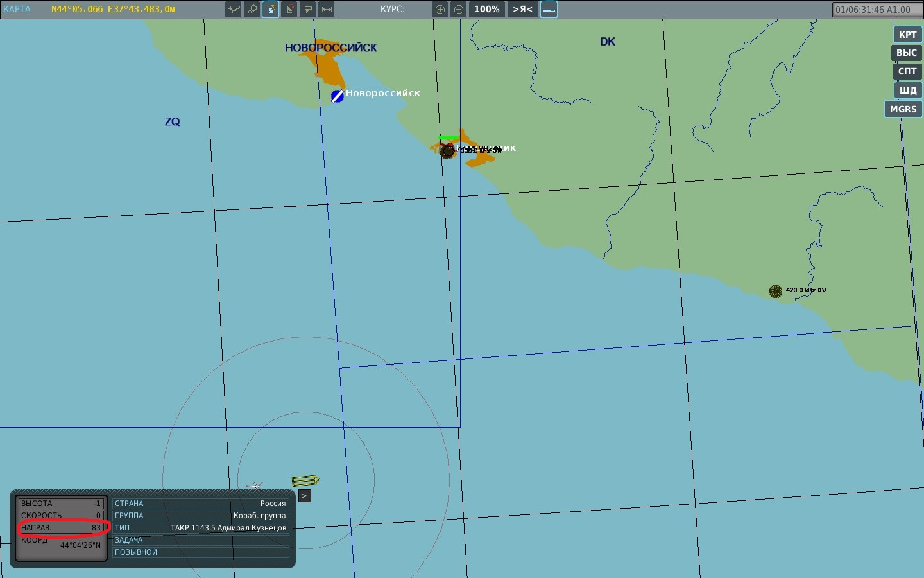Toggle map labels speech-bubble icon
Screen dimensions: 924x578
click(308, 10)
